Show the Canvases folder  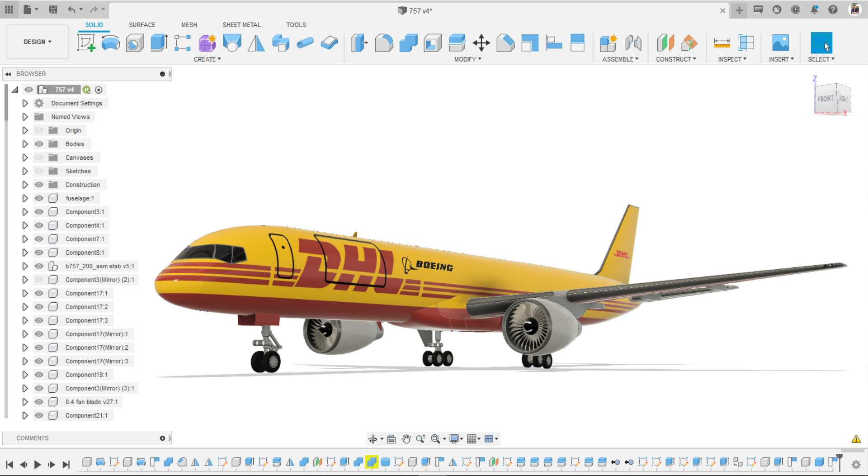point(39,157)
